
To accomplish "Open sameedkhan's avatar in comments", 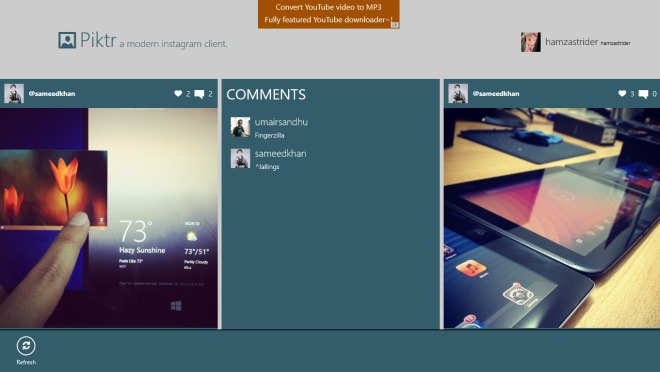I will 240,158.
